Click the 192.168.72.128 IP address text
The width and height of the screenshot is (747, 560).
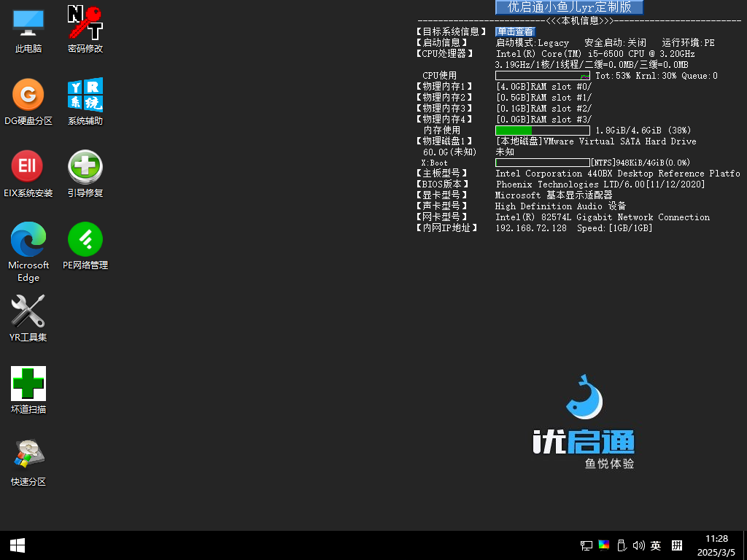(x=531, y=228)
